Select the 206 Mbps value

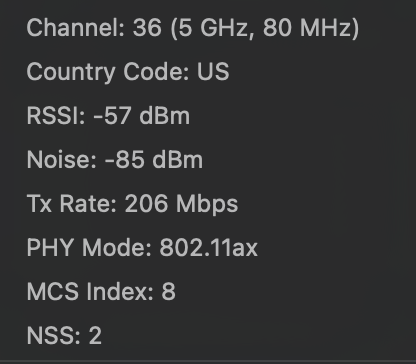tap(181, 204)
